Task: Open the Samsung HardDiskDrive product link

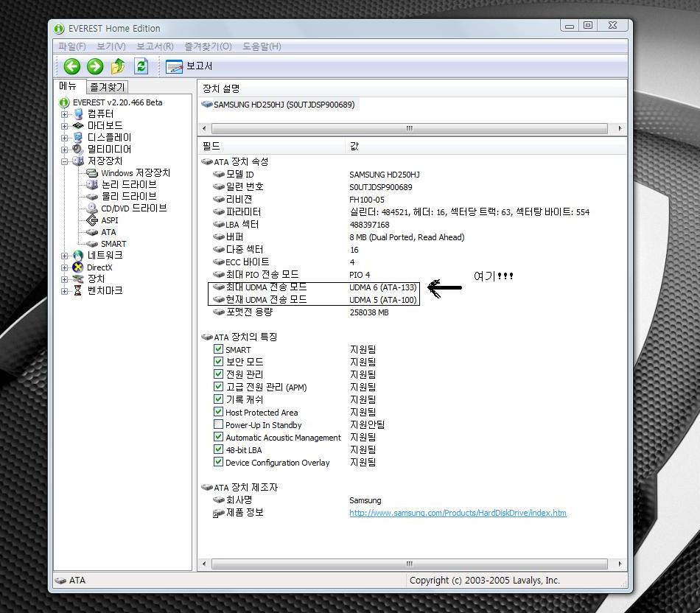Action: click(x=458, y=513)
